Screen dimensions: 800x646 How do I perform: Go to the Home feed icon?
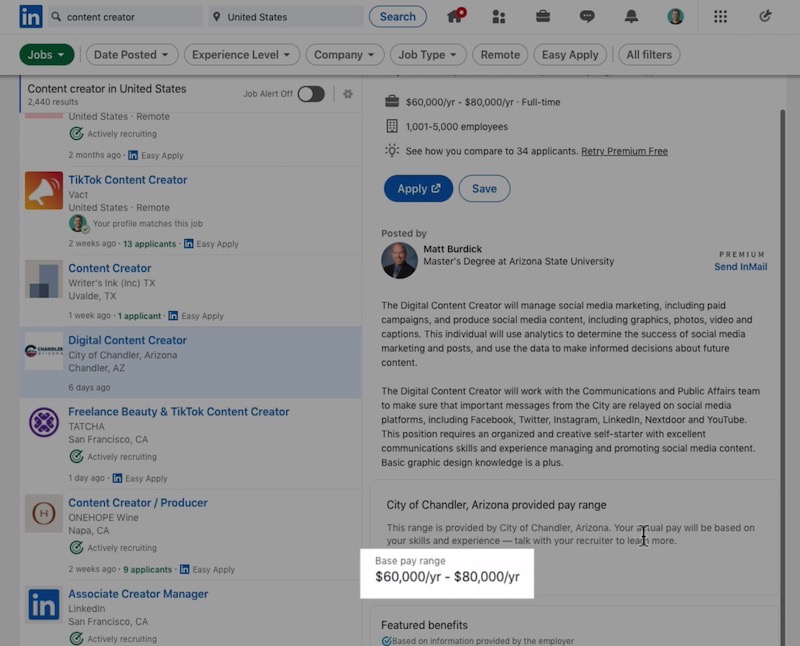(456, 16)
